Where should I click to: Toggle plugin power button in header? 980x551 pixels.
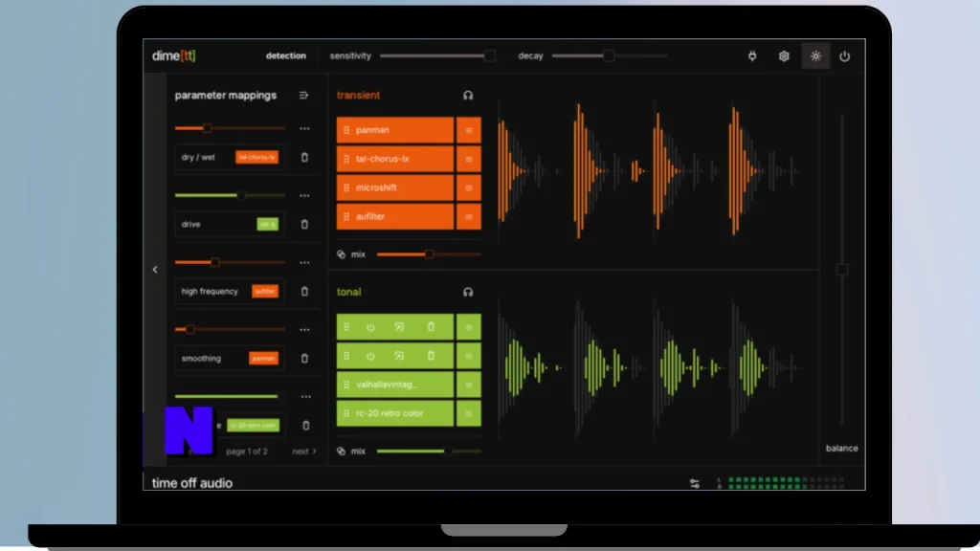pos(844,56)
